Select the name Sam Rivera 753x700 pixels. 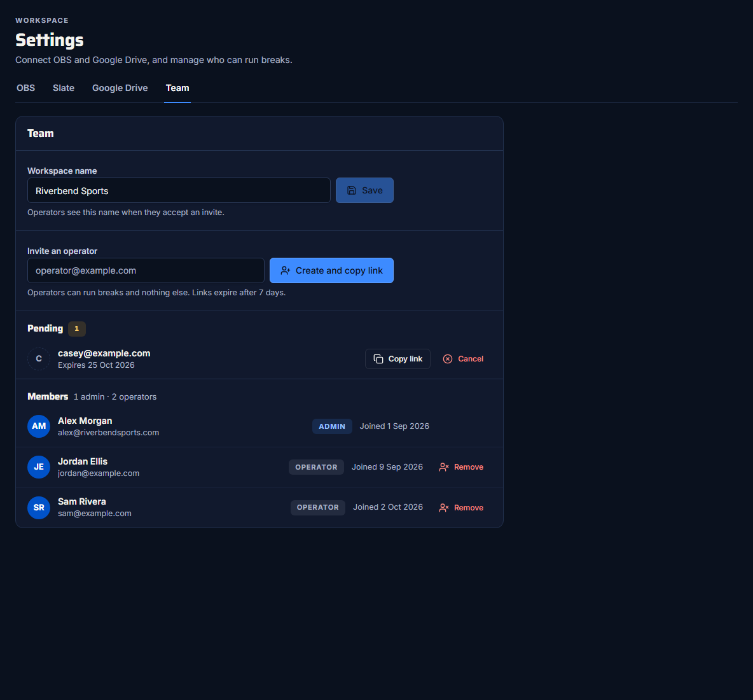82,501
